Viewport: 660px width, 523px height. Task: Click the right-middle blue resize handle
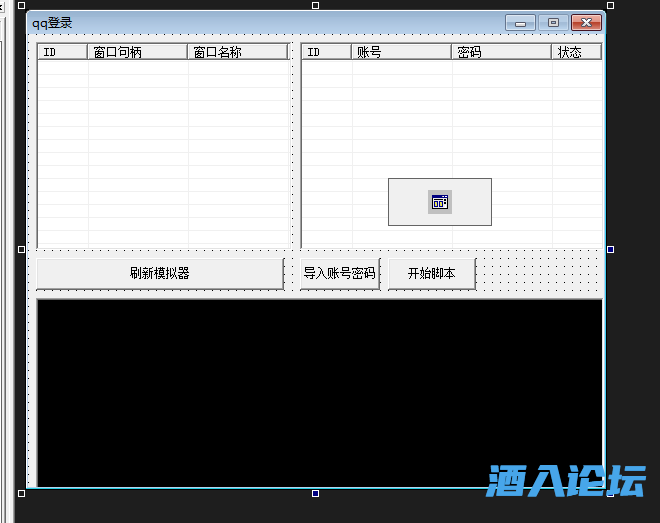pos(610,249)
